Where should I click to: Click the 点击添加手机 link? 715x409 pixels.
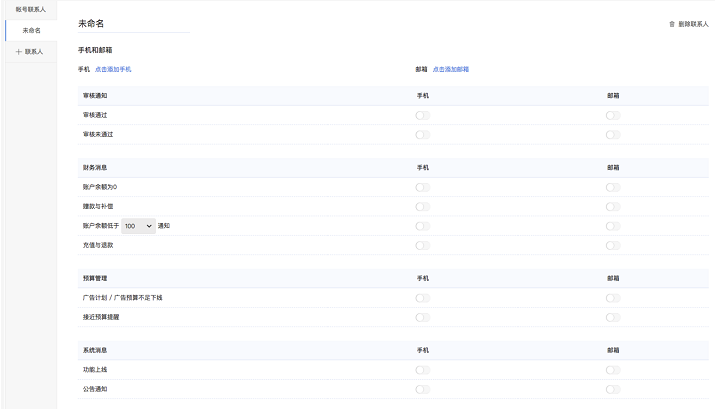click(112, 69)
